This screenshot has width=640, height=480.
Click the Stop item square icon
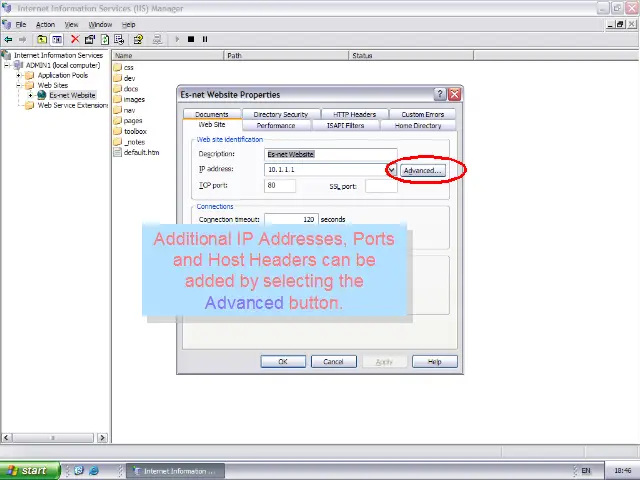point(191,39)
